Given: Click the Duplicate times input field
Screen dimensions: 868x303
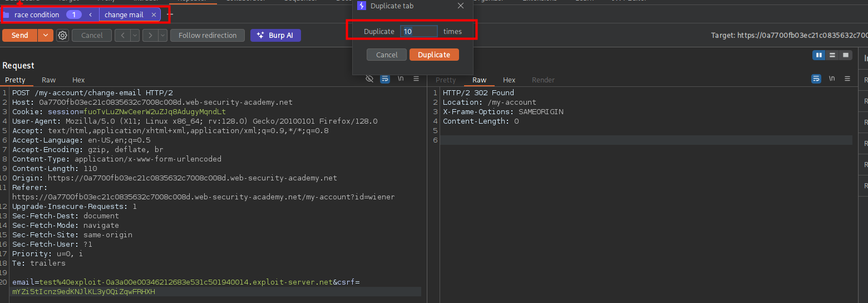Looking at the screenshot, I should coord(418,32).
